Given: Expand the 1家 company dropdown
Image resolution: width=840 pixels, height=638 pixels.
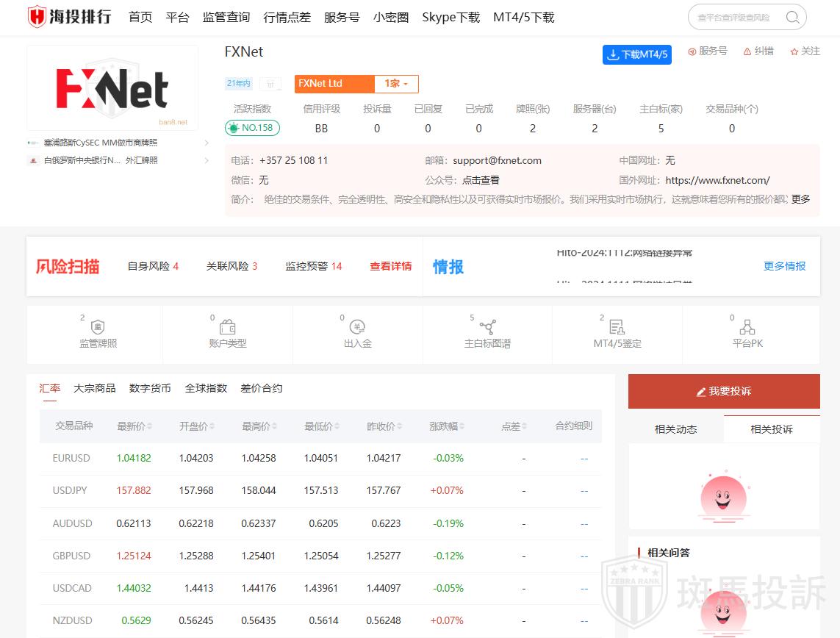Looking at the screenshot, I should coord(397,84).
